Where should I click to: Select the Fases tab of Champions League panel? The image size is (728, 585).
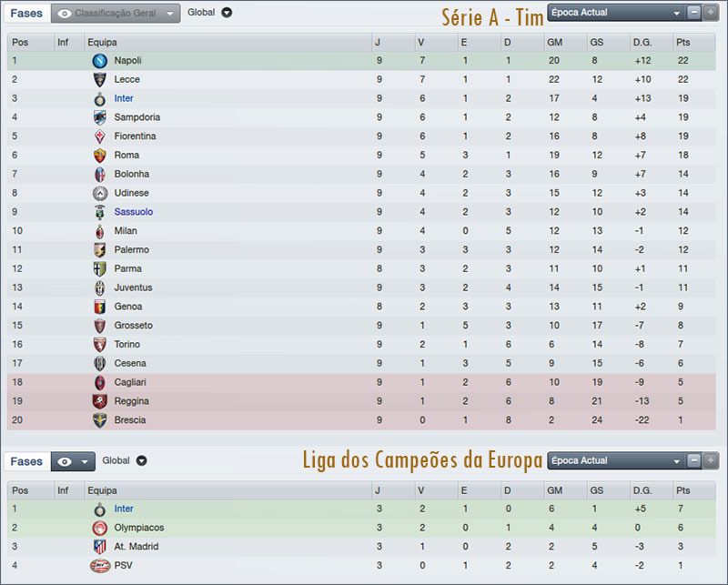click(25, 461)
